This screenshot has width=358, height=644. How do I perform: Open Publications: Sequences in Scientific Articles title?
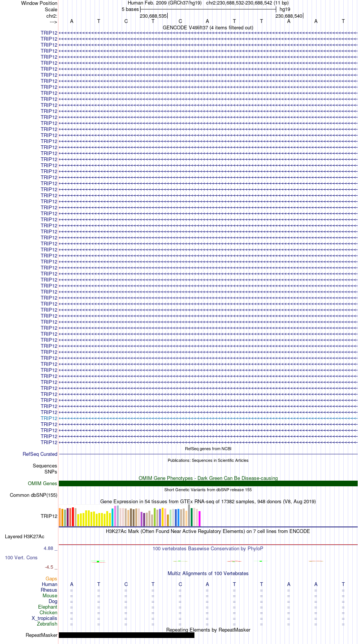208,460
